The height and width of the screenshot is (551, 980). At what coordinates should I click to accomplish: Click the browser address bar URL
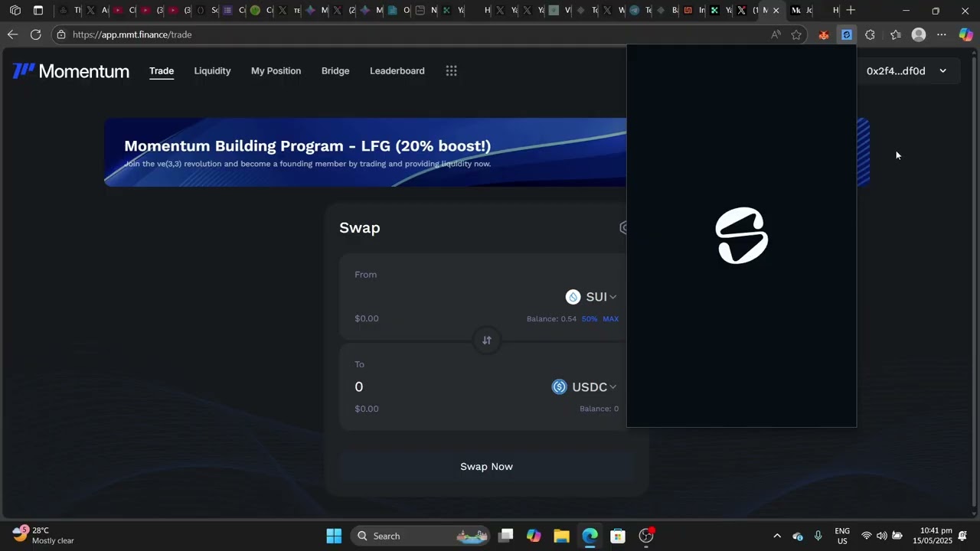132,34
